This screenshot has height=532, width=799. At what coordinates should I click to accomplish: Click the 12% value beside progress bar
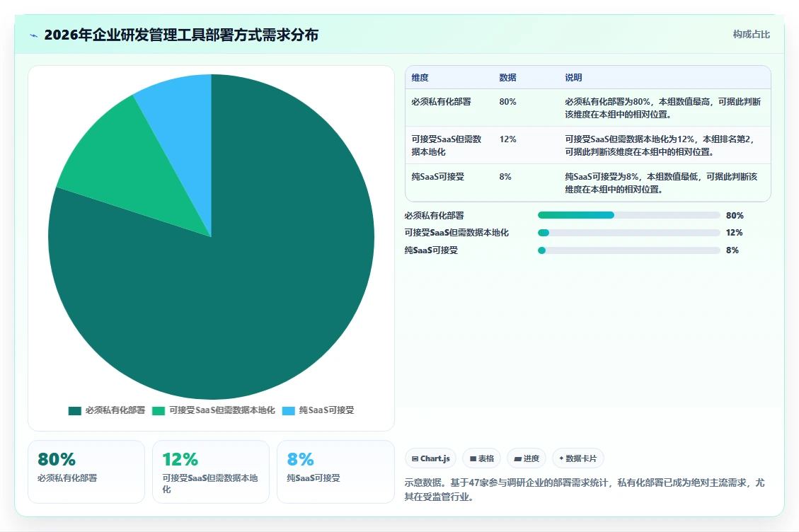734,232
